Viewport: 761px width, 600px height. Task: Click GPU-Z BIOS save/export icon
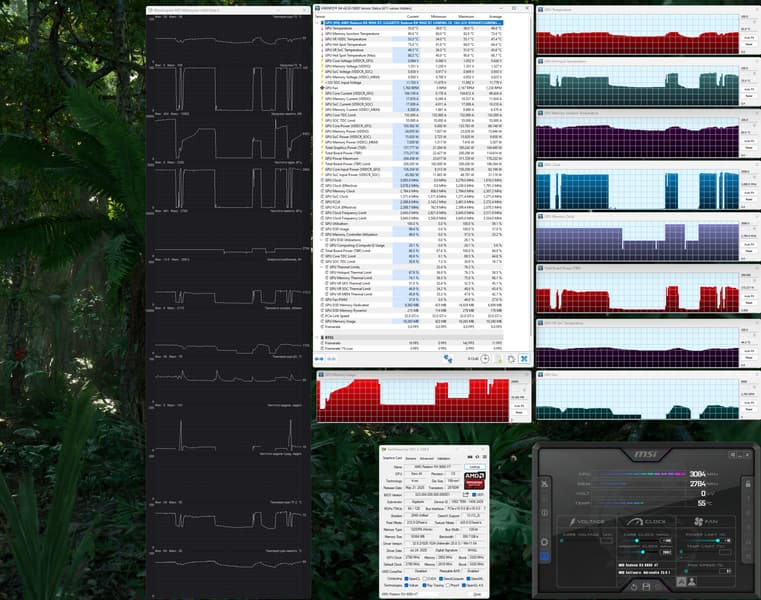point(465,494)
